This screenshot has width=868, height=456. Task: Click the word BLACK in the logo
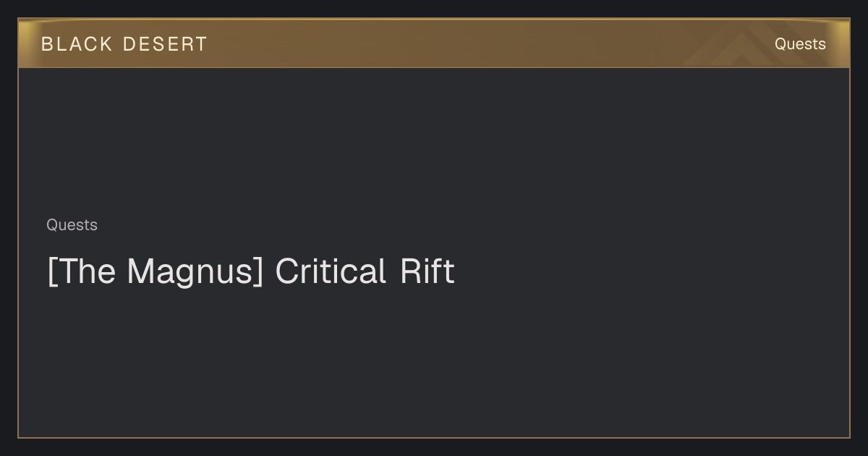77,44
